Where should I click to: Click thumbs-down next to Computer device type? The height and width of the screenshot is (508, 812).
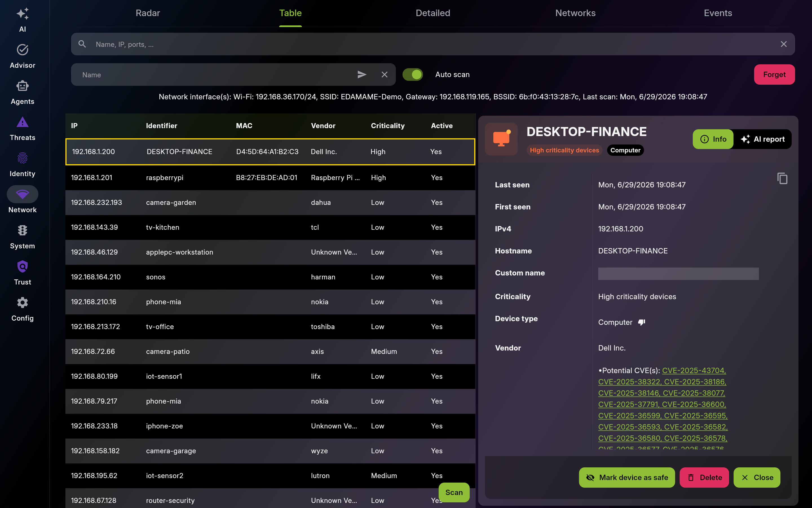click(x=641, y=323)
